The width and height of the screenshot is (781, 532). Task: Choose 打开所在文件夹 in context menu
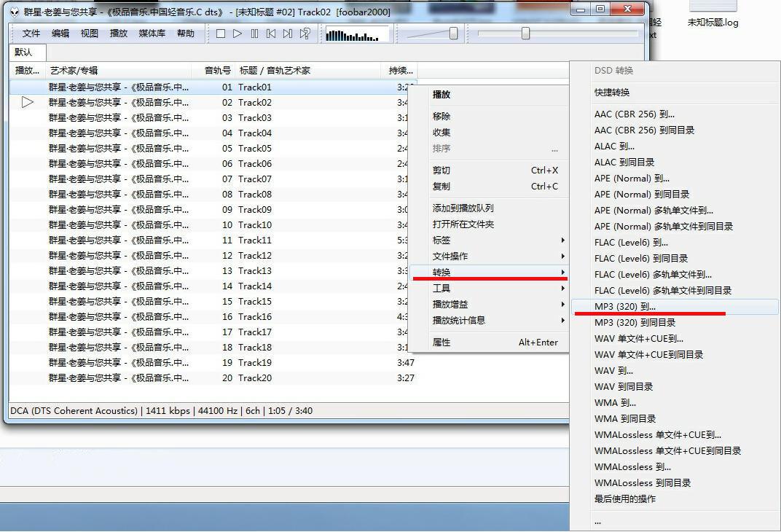[x=490, y=224]
